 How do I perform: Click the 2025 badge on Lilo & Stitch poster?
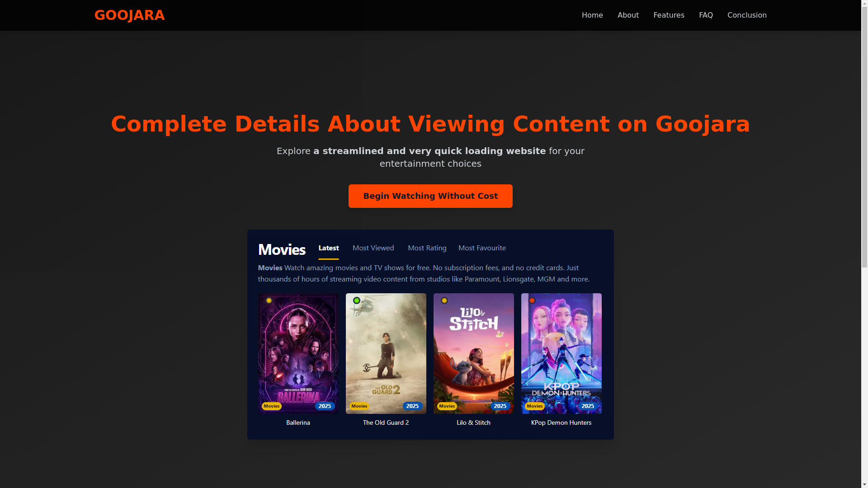coord(500,406)
